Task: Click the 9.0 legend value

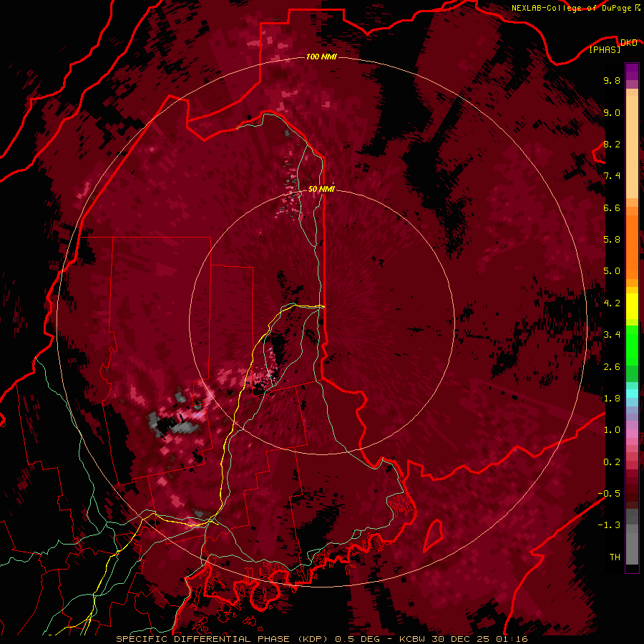Action: tap(612, 112)
